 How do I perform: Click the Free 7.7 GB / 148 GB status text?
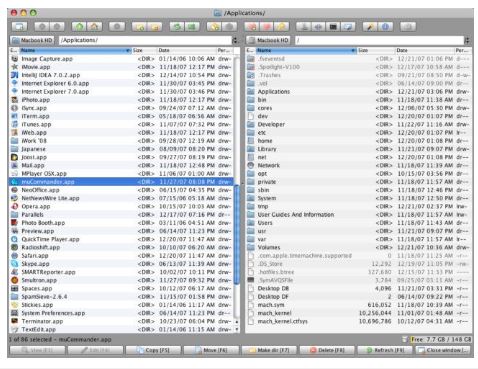point(441,339)
